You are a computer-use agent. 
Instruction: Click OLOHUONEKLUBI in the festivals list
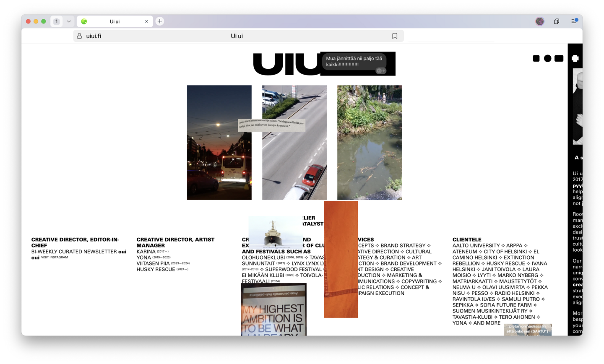click(263, 257)
